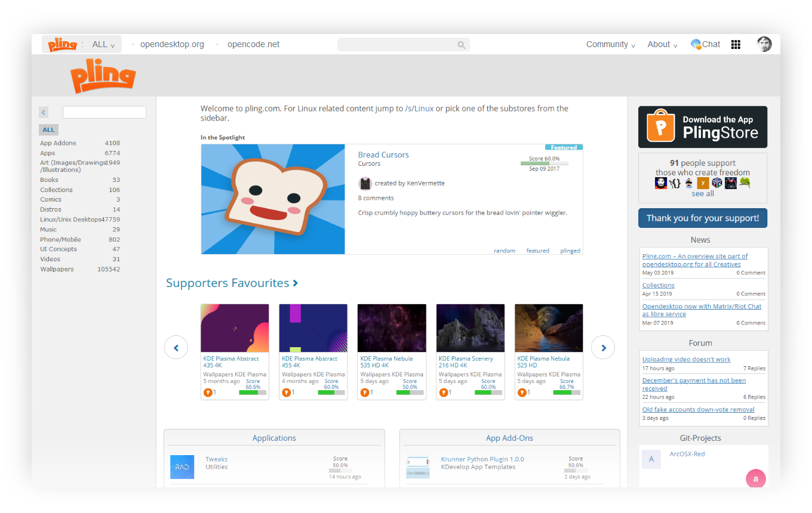
Task: Open the '8 comments' link
Action: pyautogui.click(x=376, y=198)
